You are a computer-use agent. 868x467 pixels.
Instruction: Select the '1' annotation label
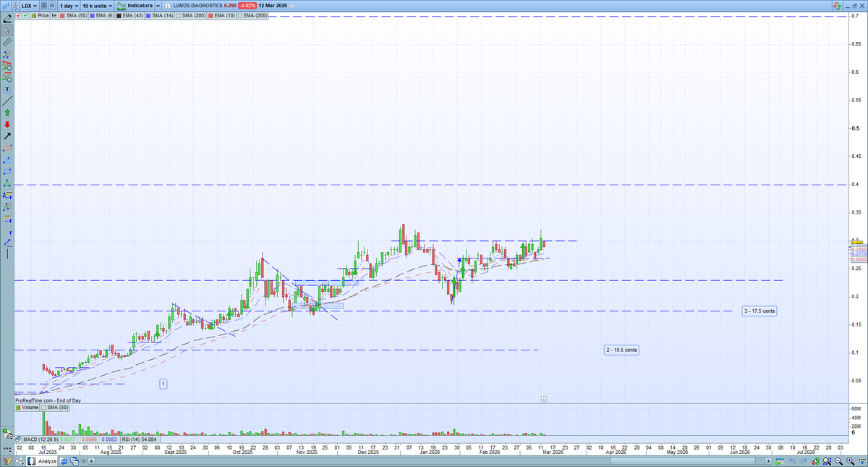[164, 383]
